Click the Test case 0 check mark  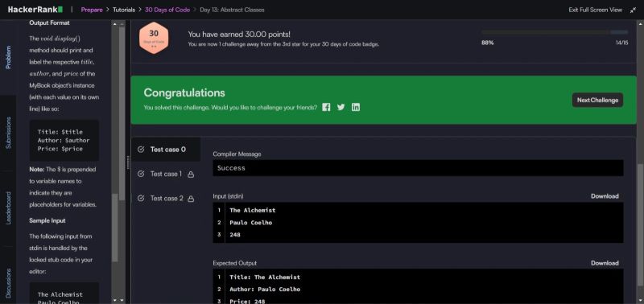point(141,150)
